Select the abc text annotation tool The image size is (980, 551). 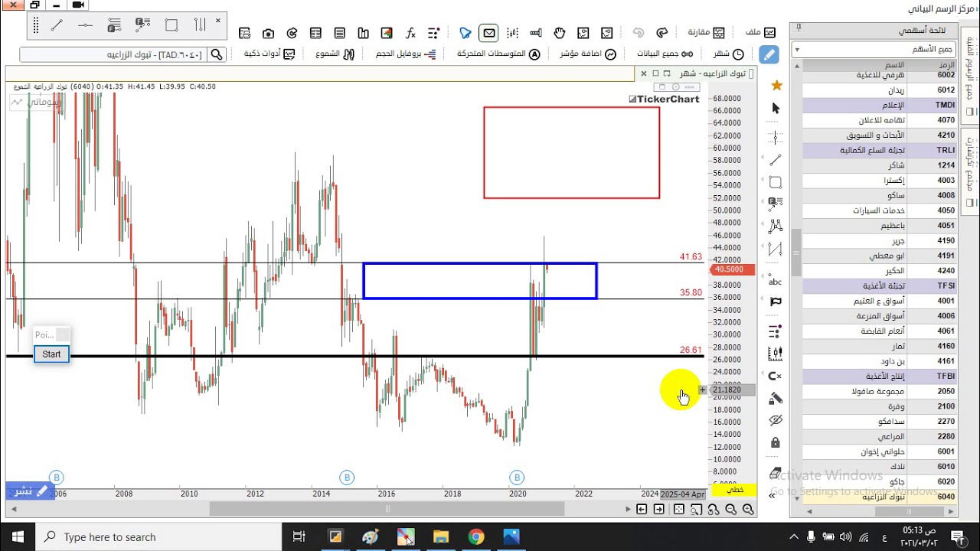coord(775,280)
